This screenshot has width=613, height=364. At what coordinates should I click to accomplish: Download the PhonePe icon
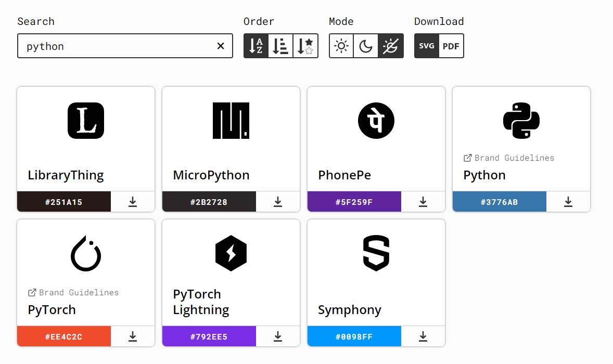pyautogui.click(x=423, y=202)
